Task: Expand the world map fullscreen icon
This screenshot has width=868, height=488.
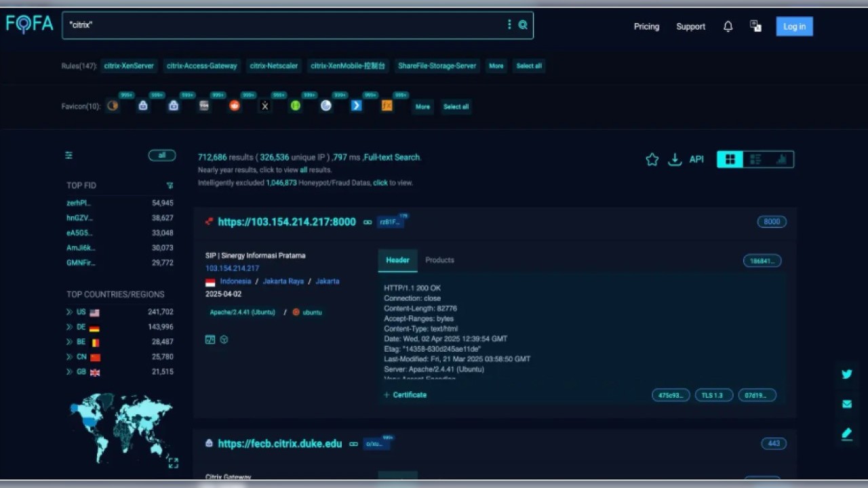Action: click(x=173, y=463)
